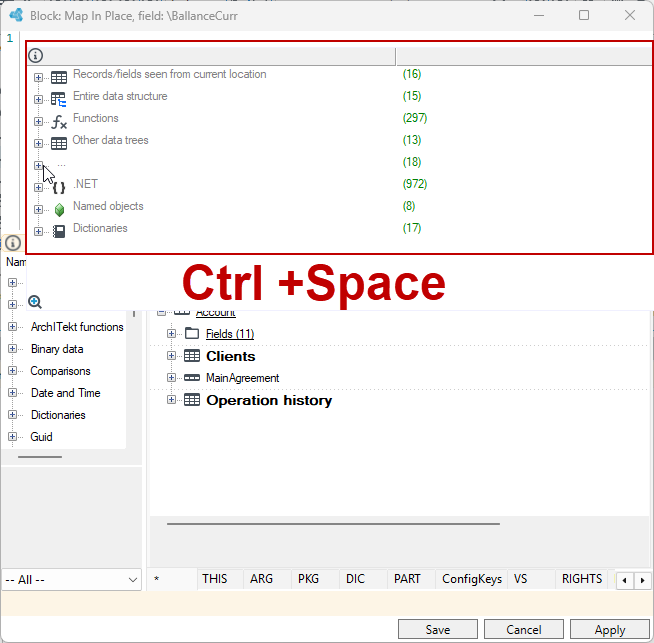Expand the Named objects node
This screenshot has height=643, width=654.
point(38,209)
